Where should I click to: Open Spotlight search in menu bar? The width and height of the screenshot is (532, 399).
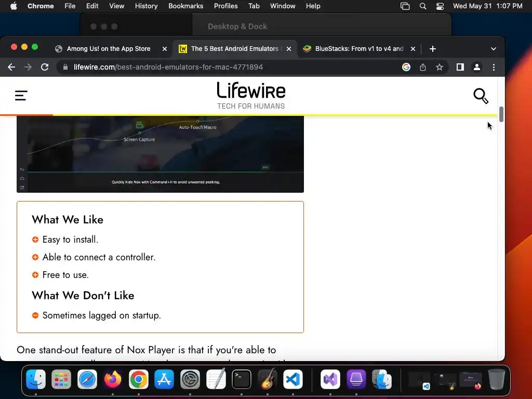423,6
